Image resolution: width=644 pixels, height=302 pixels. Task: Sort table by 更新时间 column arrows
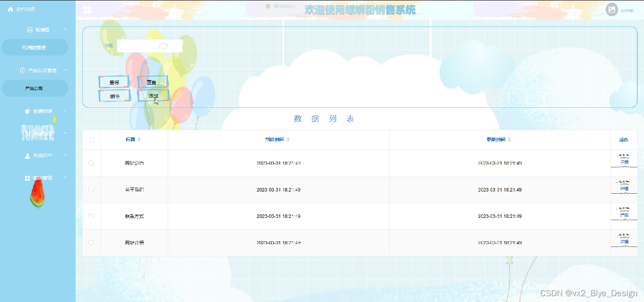(x=509, y=140)
